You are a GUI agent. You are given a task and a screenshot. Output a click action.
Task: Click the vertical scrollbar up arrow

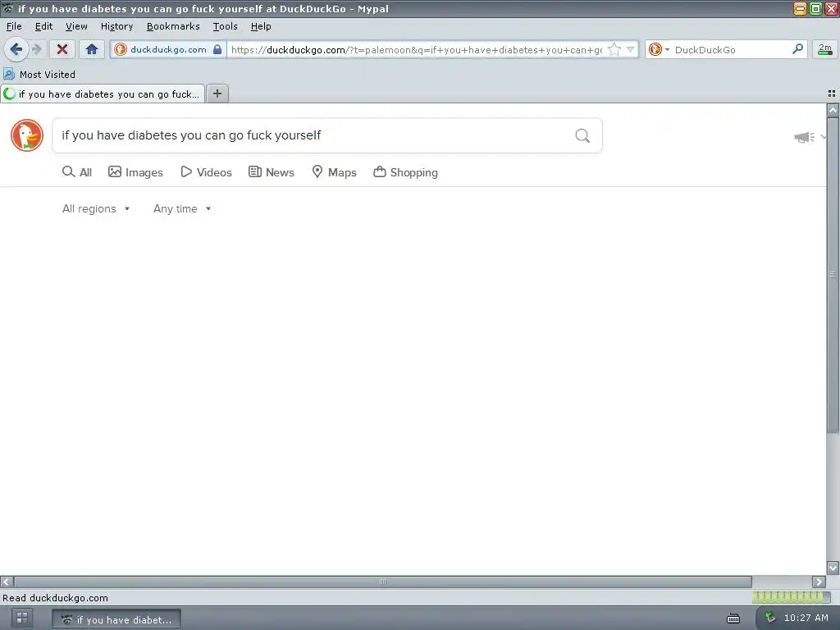tap(833, 111)
